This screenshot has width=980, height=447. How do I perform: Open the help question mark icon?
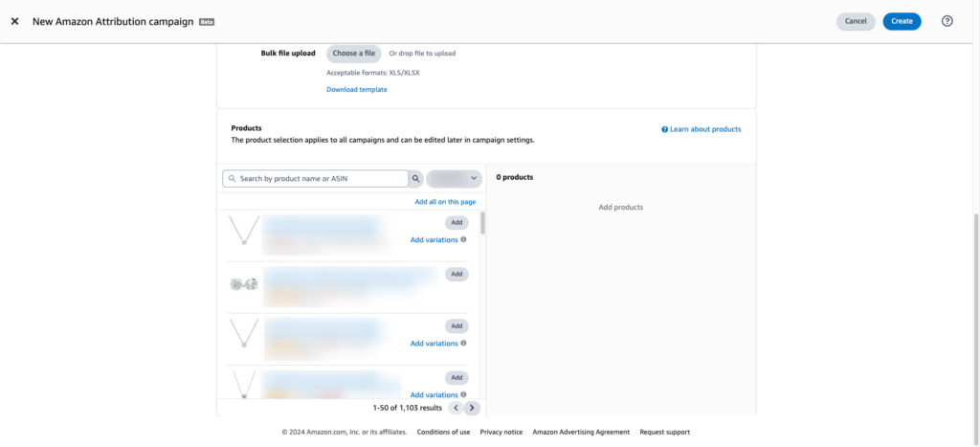coord(947,21)
